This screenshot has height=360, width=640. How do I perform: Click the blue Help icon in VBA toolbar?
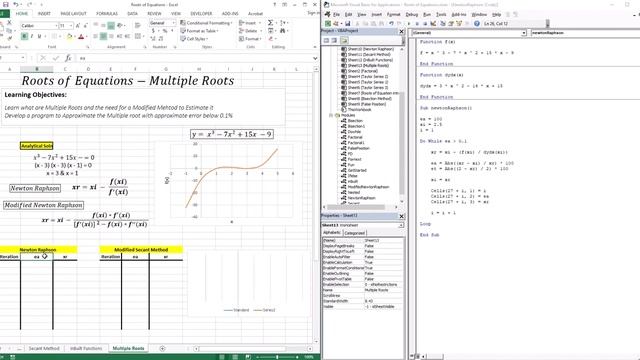point(476,24)
